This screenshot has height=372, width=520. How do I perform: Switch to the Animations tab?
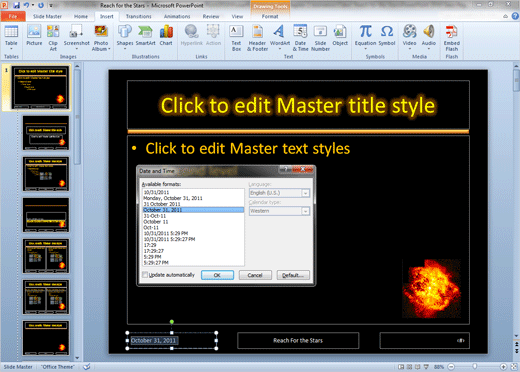tap(177, 16)
